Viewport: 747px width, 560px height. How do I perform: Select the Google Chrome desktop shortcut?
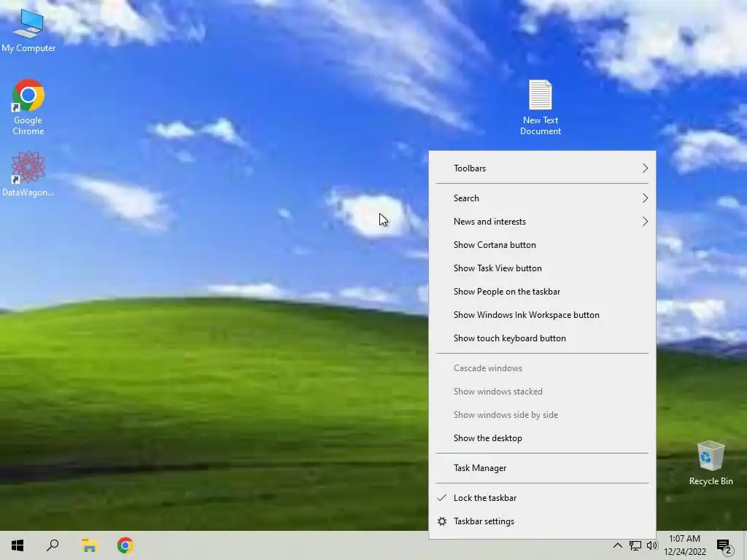click(28, 107)
